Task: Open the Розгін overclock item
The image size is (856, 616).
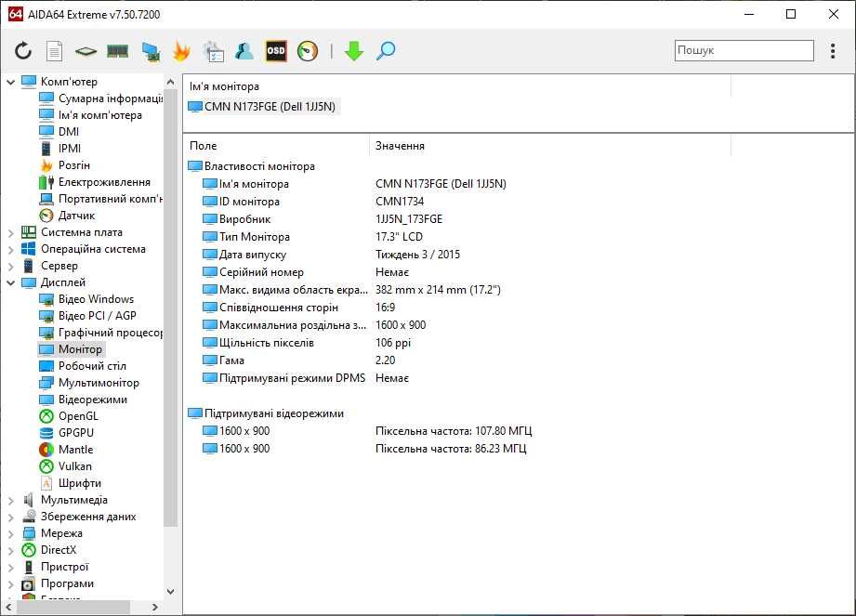Action: pos(65,165)
